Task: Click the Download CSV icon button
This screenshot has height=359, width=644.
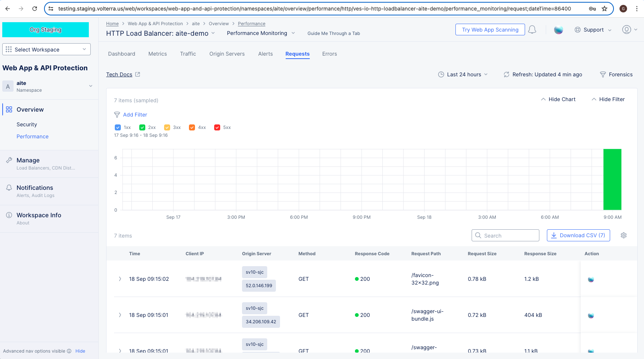Action: [x=554, y=235]
